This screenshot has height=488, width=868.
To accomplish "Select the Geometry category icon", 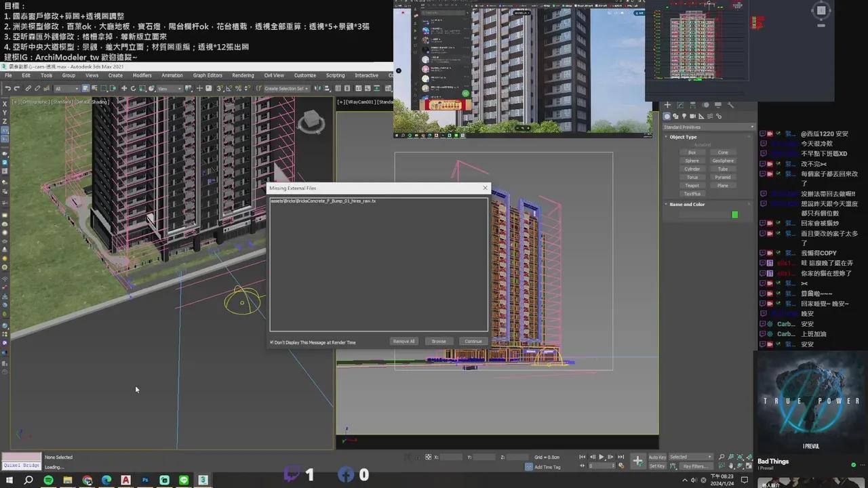I will pos(667,117).
